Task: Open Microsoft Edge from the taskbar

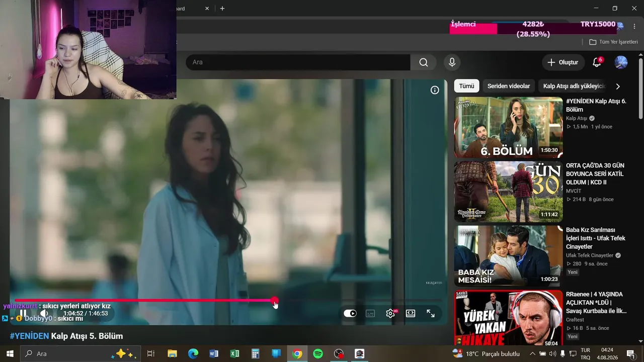Action: pyautogui.click(x=193, y=353)
